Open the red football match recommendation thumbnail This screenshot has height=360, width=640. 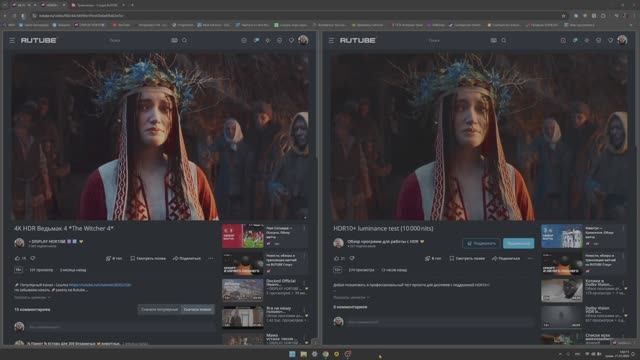pyautogui.click(x=243, y=236)
